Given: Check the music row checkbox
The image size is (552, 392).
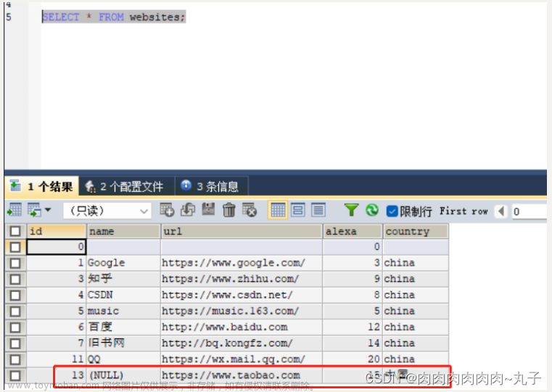Looking at the screenshot, I should (x=15, y=312).
